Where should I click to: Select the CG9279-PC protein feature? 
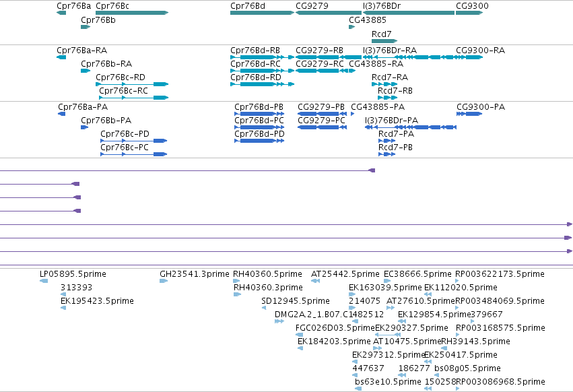(x=323, y=127)
